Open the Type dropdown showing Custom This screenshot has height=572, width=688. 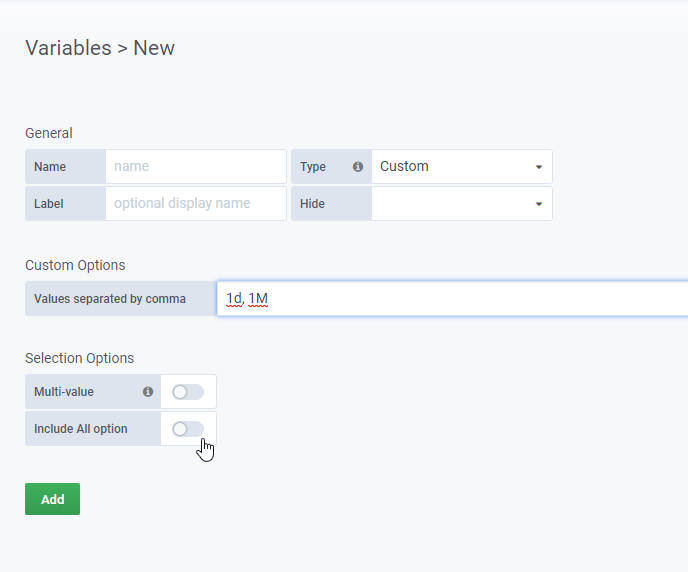[461, 167]
